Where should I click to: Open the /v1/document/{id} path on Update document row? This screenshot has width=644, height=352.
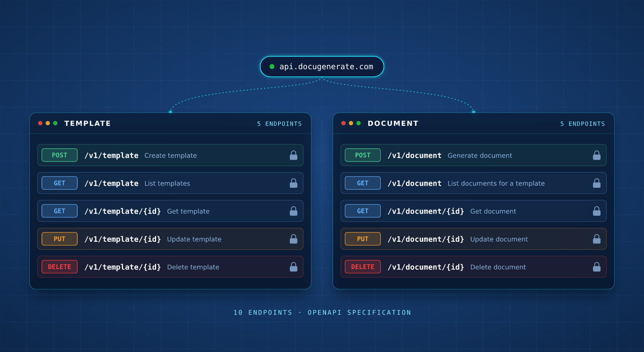click(x=426, y=239)
